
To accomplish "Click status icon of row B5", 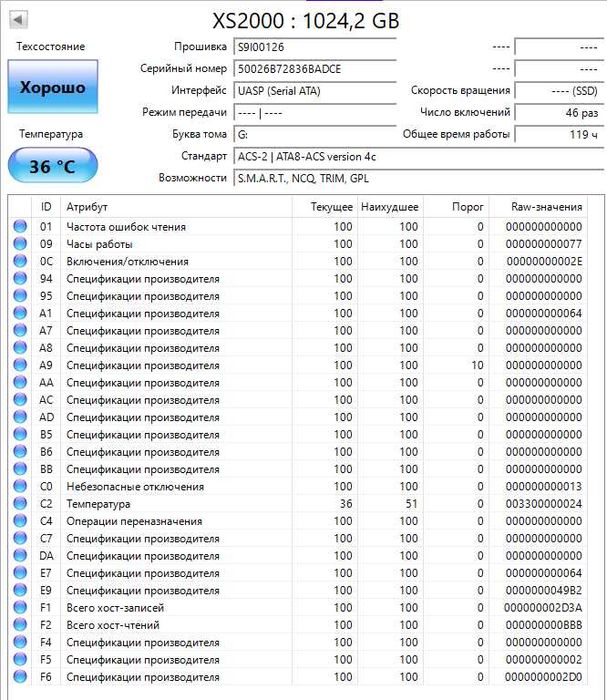I will click(x=20, y=434).
